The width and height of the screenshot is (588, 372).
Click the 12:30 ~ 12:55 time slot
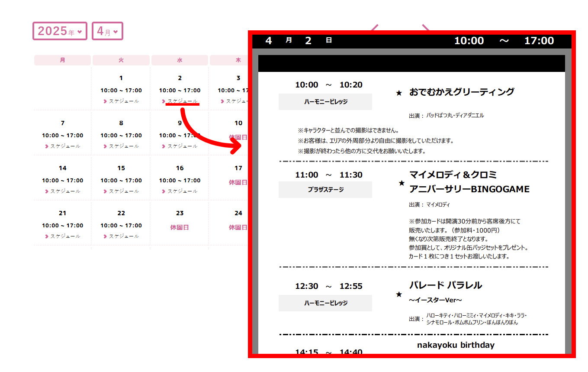click(329, 286)
